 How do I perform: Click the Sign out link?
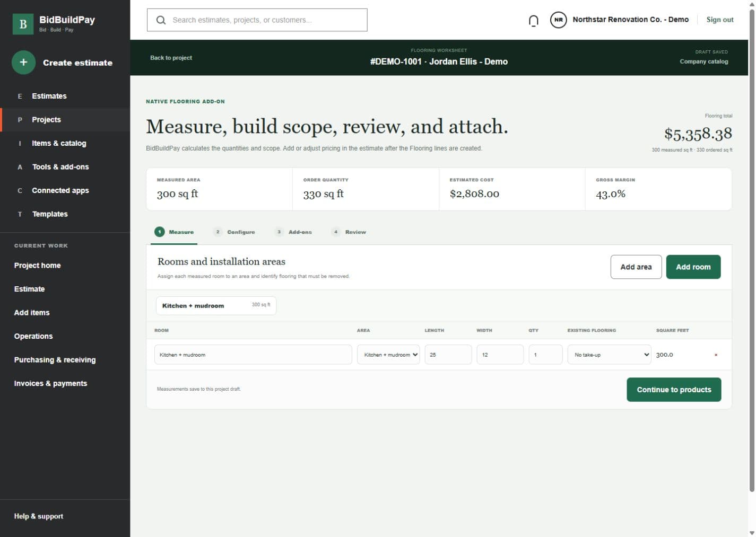click(x=720, y=20)
